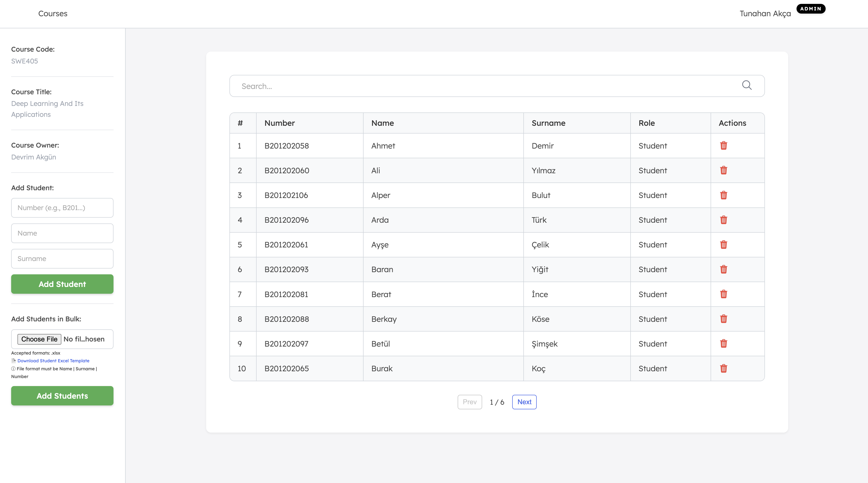Go to the Next page of students
This screenshot has width=868, height=483.
(x=524, y=402)
